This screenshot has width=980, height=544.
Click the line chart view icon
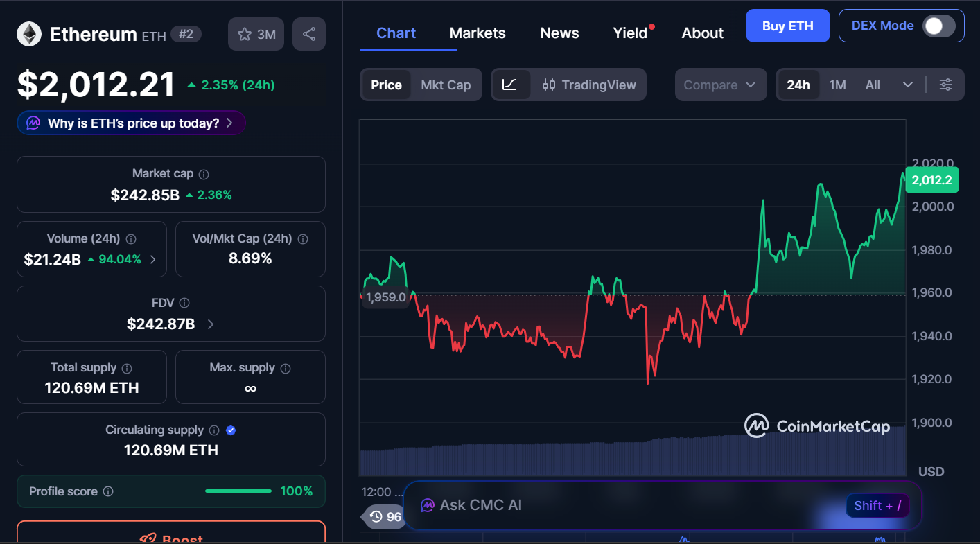[x=509, y=85]
